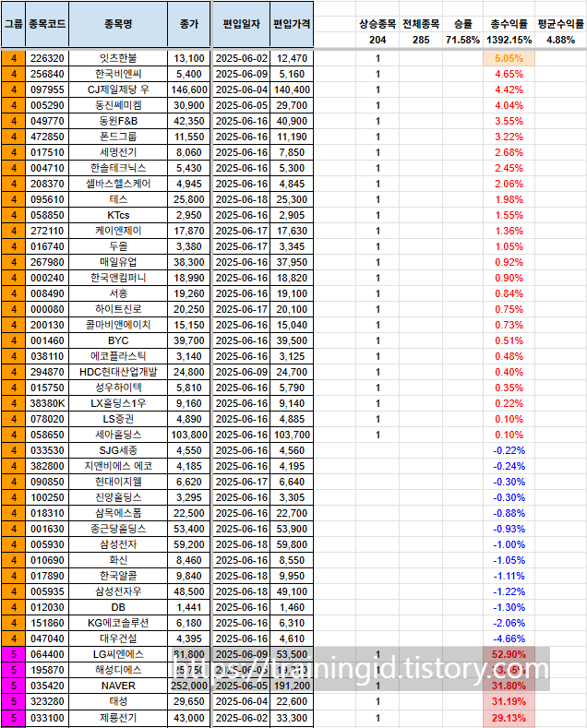Select stock name KG에코솔루션
The image size is (587, 728).
pyautogui.click(x=118, y=623)
